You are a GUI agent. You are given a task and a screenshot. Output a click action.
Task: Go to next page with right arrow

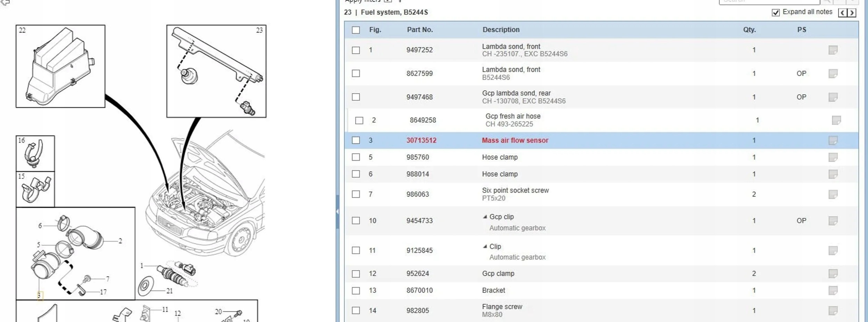pyautogui.click(x=851, y=13)
